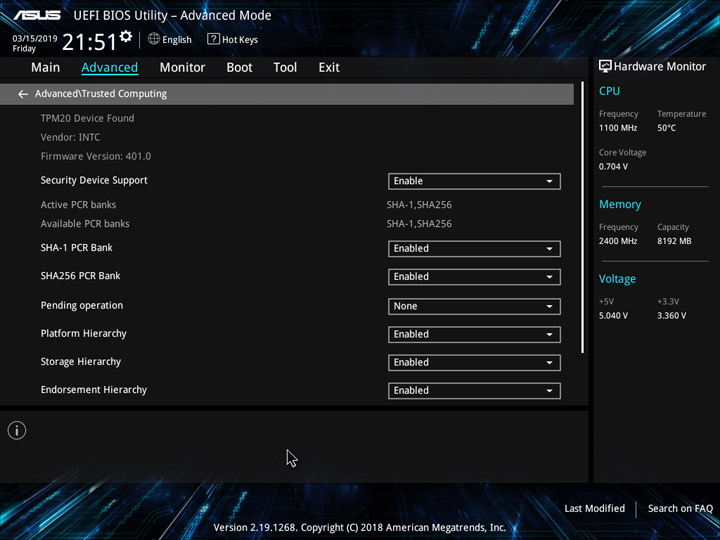Click the 0.704 V core voltage value
This screenshot has height=540, width=720.
tap(613, 166)
